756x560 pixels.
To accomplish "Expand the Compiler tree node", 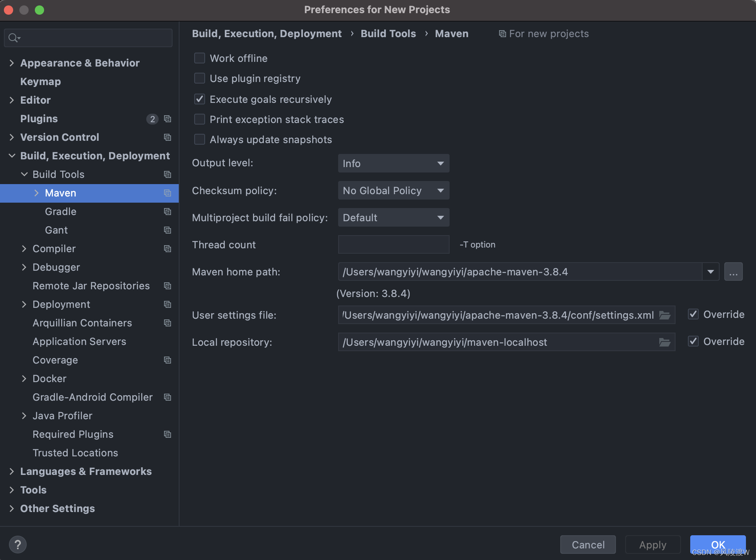I will click(x=24, y=249).
